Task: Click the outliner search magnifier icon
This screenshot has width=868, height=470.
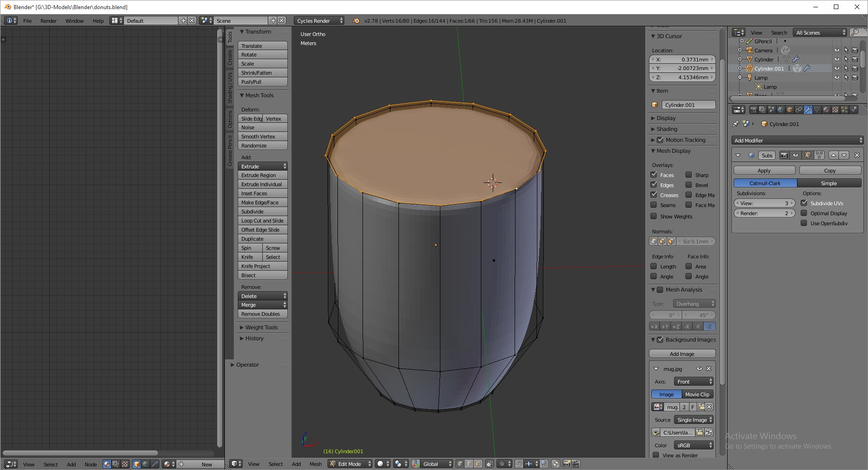Action: coord(855,32)
